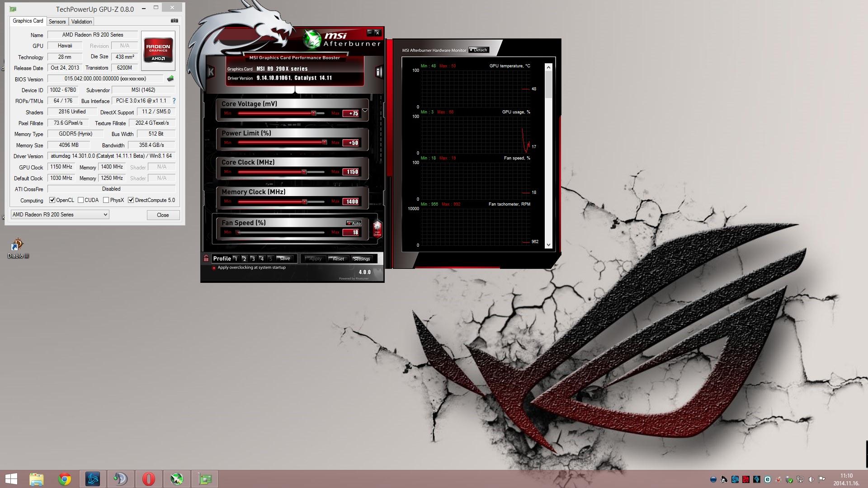This screenshot has width=868, height=488.
Task: Click Detach in the Hardware Monitor
Action: [478, 50]
